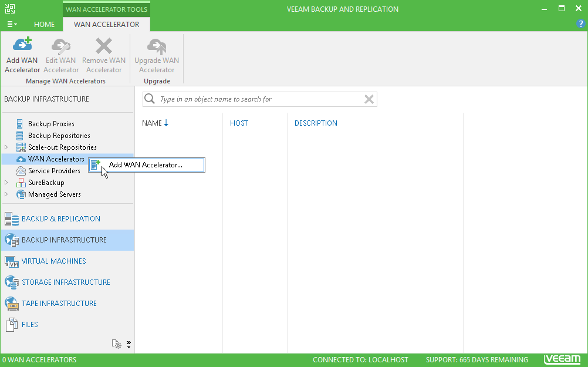This screenshot has width=588, height=367.
Task: Click the Backup Infrastructure view icon
Action: click(x=12, y=240)
